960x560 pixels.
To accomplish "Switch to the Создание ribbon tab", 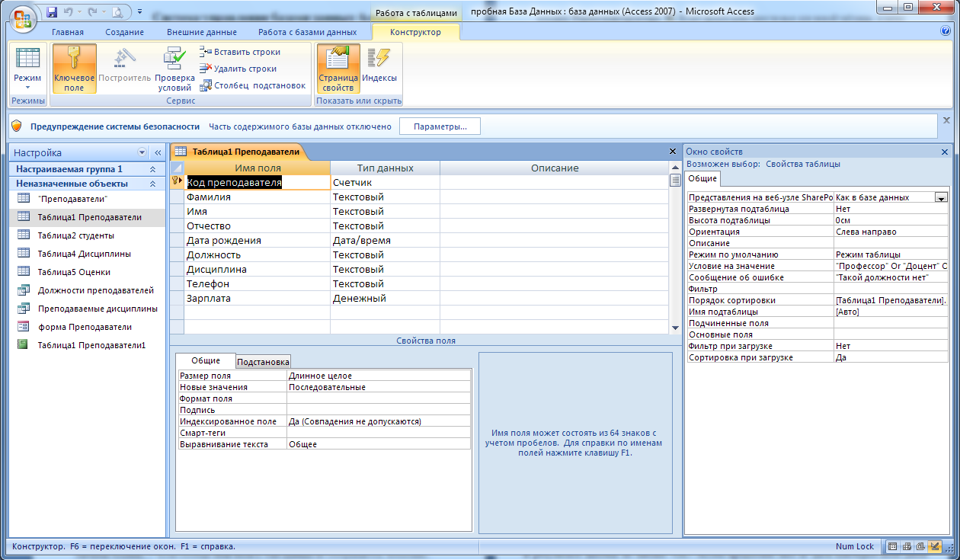I will click(125, 32).
